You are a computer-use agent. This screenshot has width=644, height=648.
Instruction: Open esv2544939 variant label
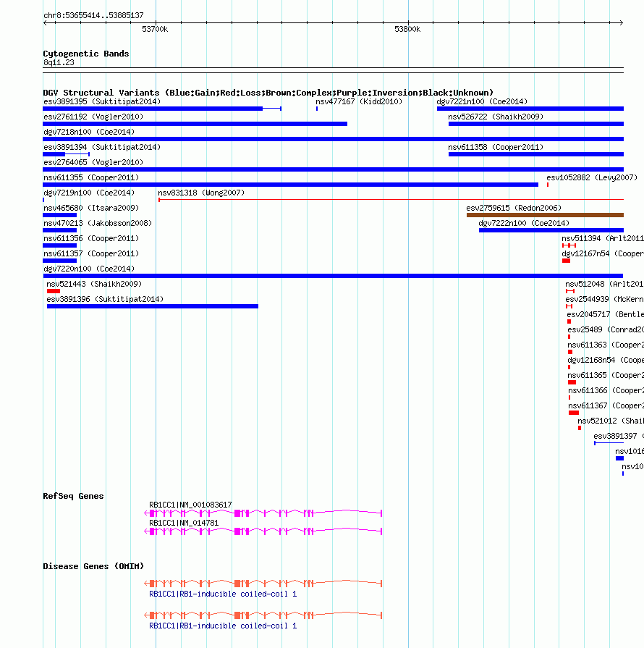pos(604,299)
